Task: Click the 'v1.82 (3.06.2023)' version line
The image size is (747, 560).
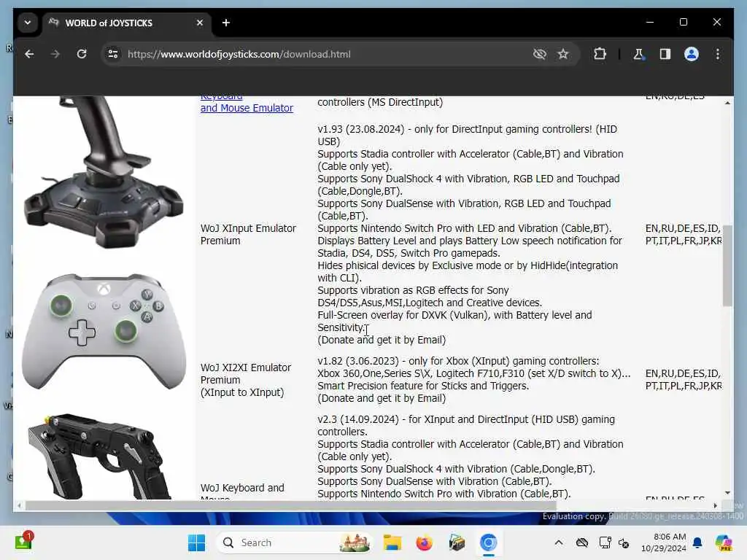Action: coord(458,361)
